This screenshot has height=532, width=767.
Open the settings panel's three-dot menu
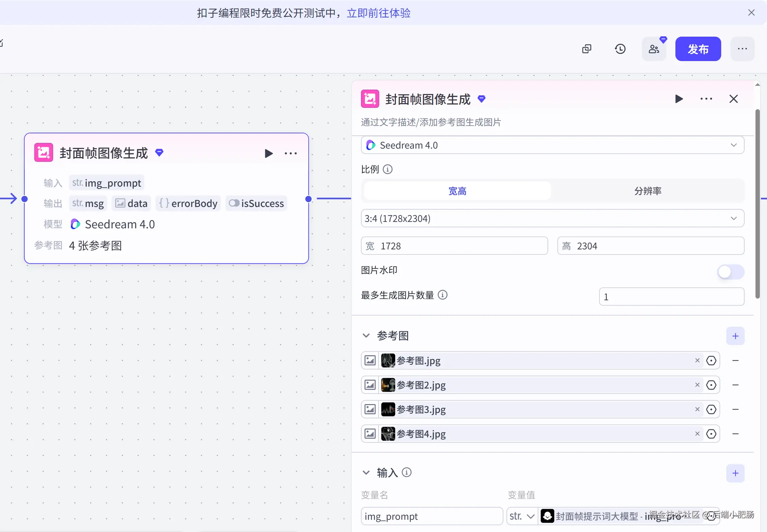pyautogui.click(x=706, y=99)
